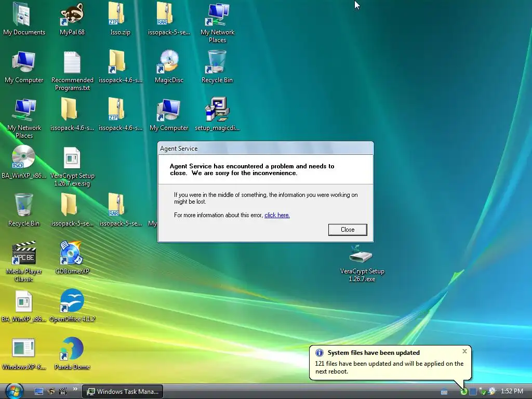This screenshot has width=532, height=399.
Task: Select the My Network Places shortcut above Recycle Bin shortcut
Action: pyautogui.click(x=217, y=22)
